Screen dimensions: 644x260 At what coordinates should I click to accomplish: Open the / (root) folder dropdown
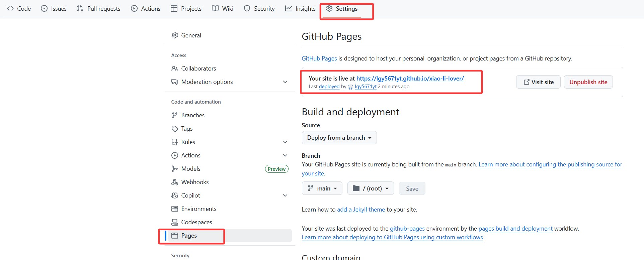(x=371, y=188)
